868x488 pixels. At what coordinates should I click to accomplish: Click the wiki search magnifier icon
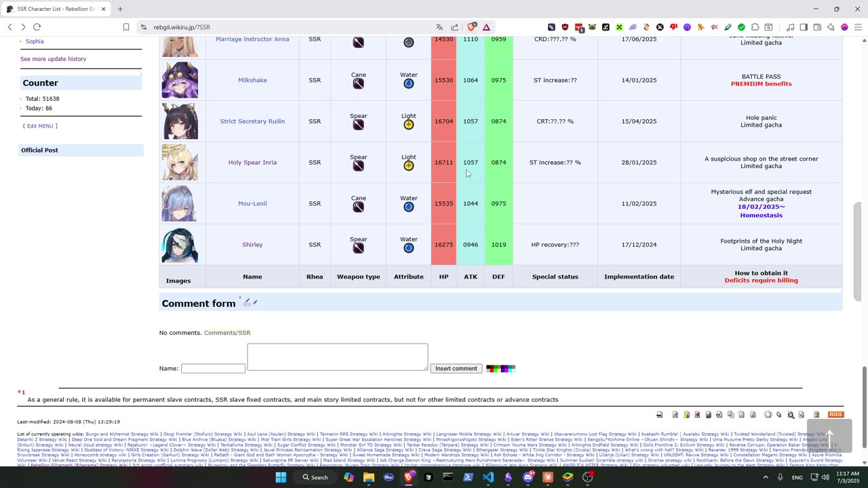(791, 414)
